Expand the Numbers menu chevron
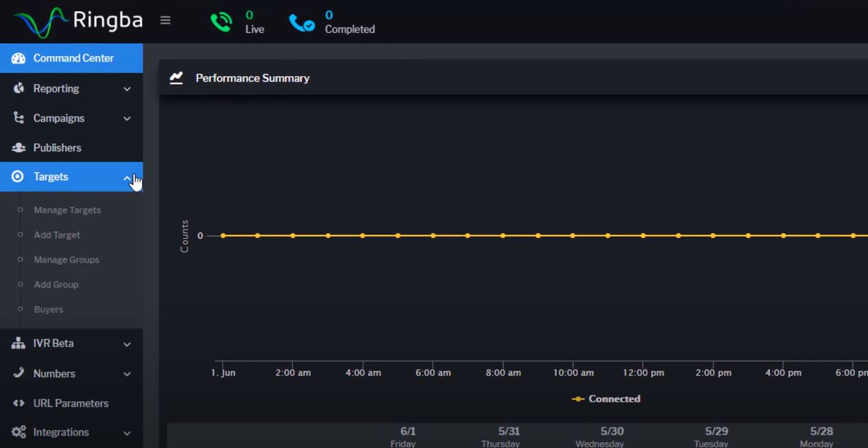The width and height of the screenshot is (868, 448). (127, 374)
